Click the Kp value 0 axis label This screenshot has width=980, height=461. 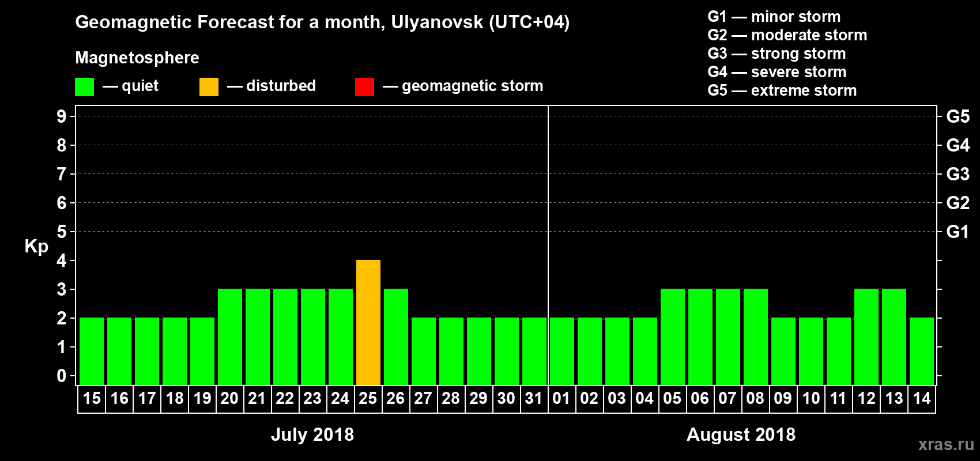[62, 376]
